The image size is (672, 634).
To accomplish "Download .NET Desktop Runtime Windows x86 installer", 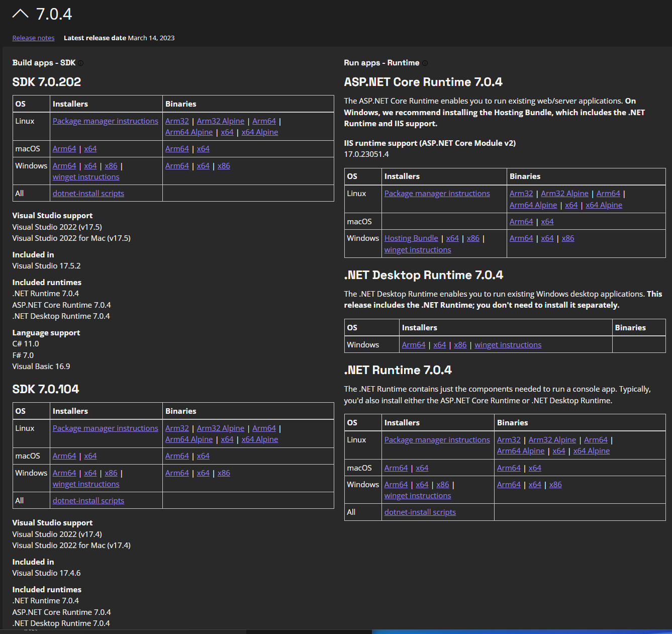I will coord(460,345).
